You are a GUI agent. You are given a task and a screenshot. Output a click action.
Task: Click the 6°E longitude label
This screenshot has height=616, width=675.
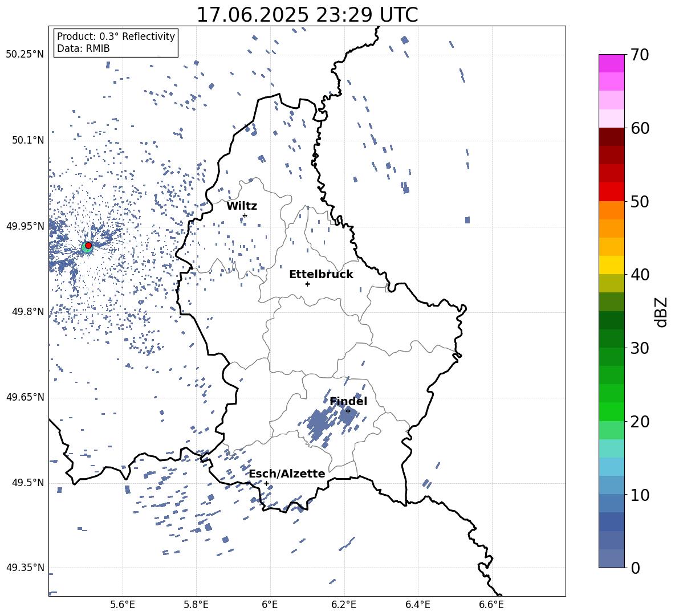[x=270, y=605]
